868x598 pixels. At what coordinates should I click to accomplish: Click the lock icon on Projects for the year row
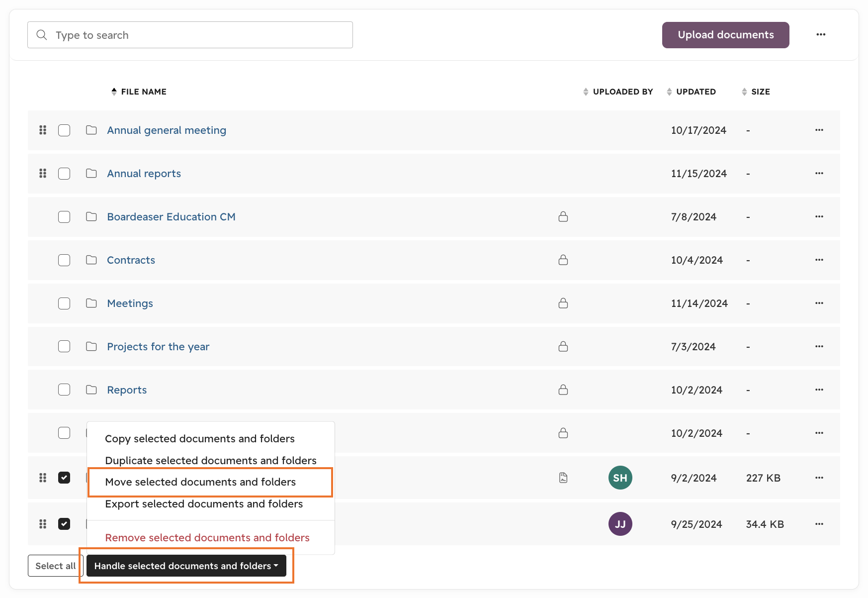pos(563,346)
